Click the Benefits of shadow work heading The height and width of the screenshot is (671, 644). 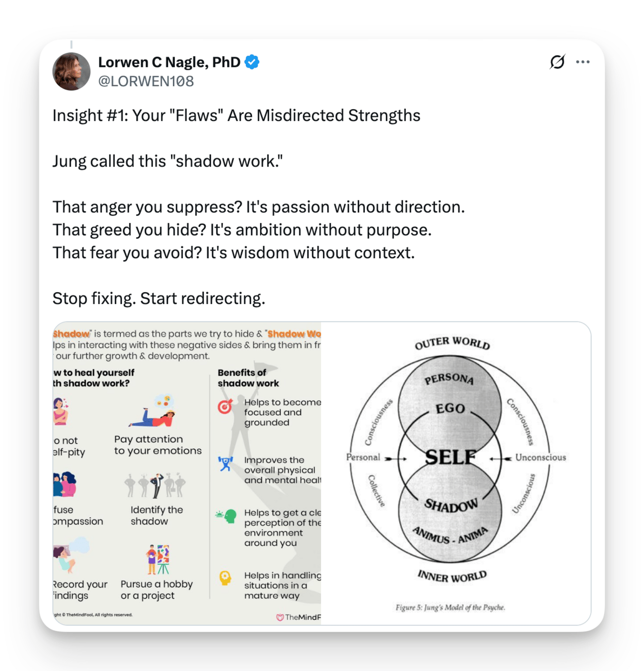tap(248, 378)
